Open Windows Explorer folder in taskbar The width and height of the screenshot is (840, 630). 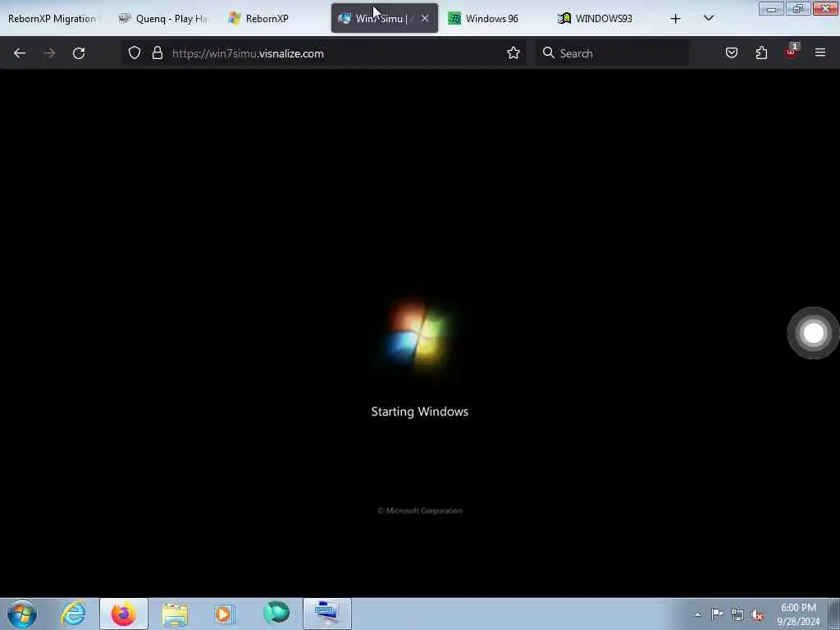[x=175, y=614]
